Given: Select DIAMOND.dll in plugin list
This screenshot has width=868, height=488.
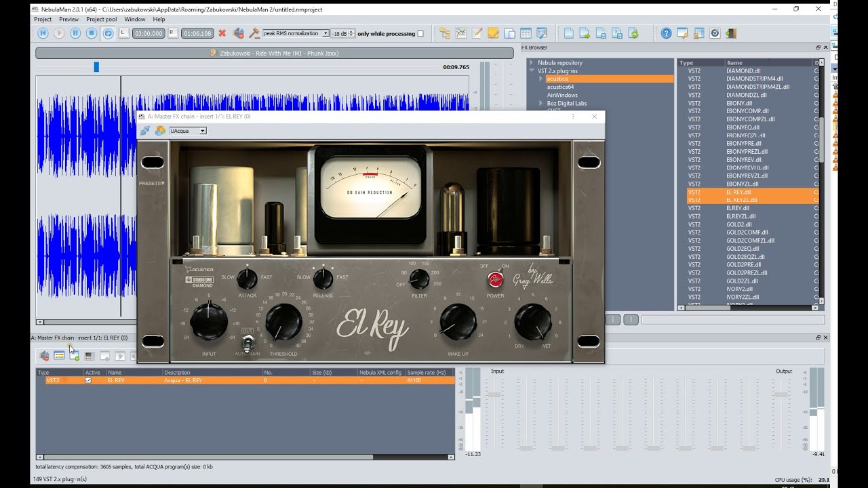Looking at the screenshot, I should [x=743, y=70].
